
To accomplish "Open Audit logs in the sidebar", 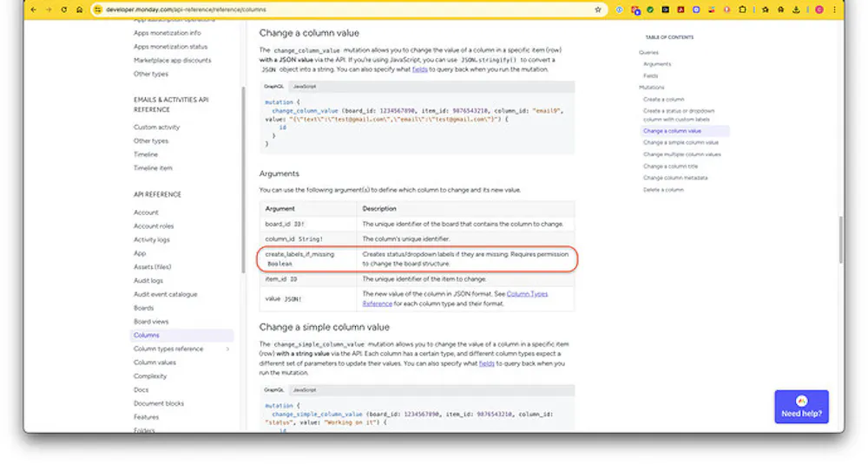I will [x=148, y=281].
